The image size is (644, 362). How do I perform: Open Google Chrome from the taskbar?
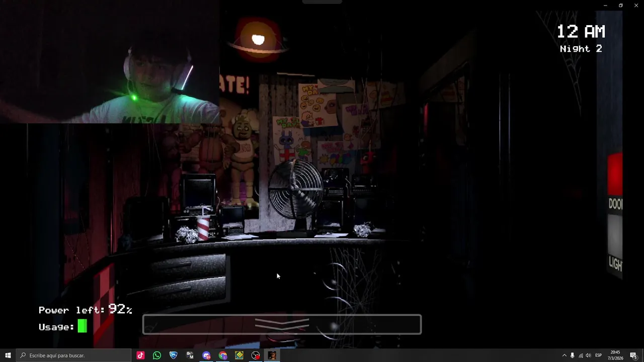tap(223, 355)
